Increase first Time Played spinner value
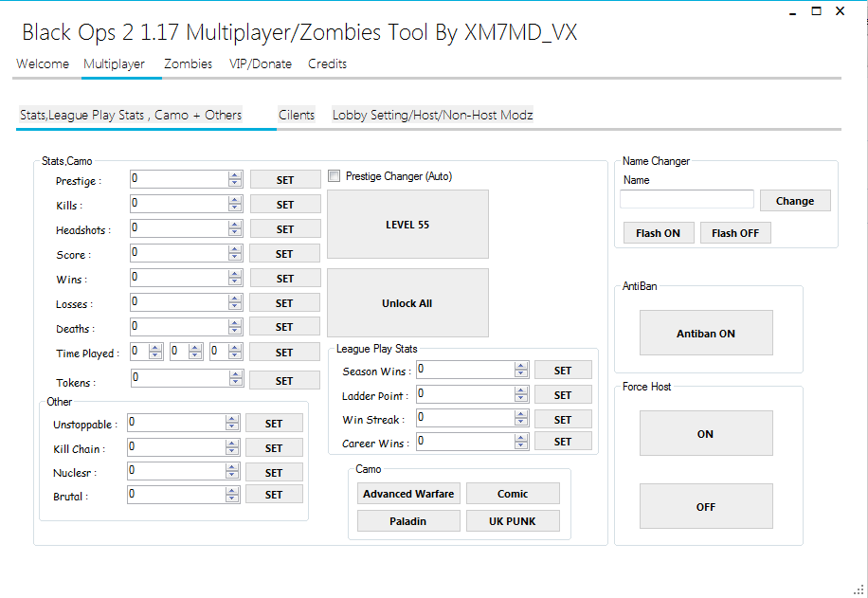The image size is (868, 598). (x=155, y=348)
